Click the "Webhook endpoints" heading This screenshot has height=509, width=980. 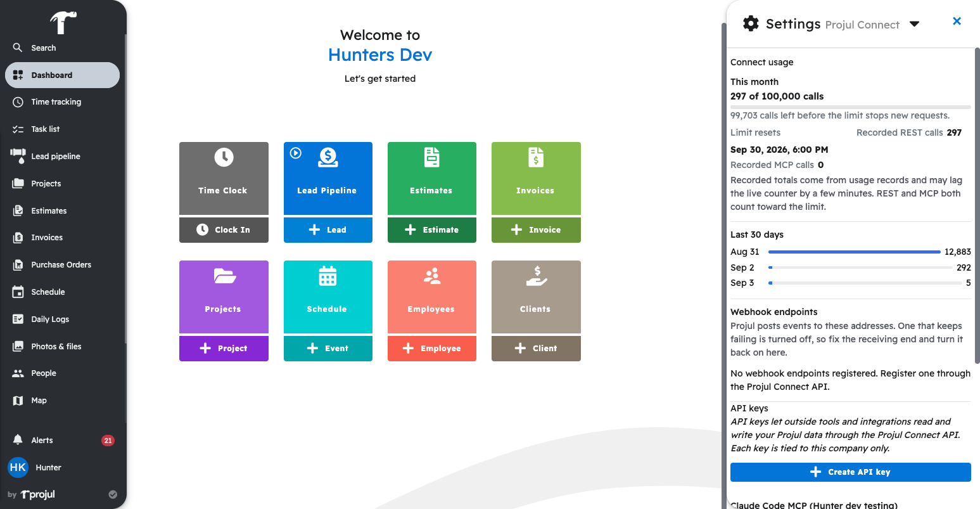point(774,312)
